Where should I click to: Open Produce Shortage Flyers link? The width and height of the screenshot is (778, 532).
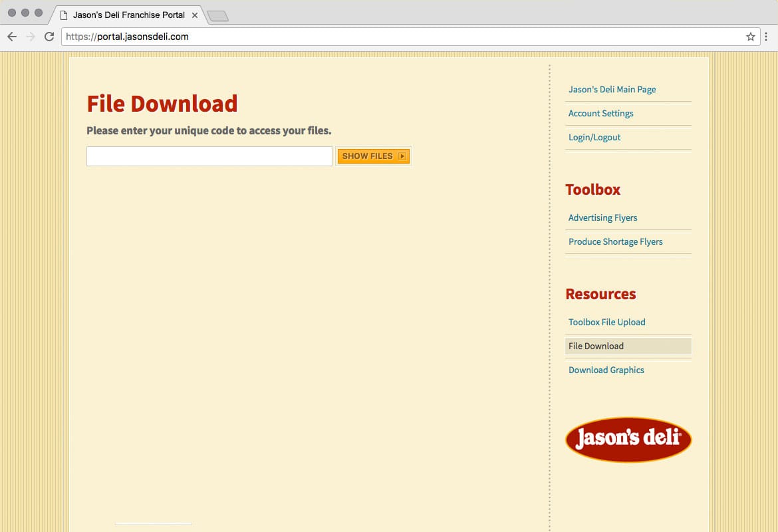(615, 241)
